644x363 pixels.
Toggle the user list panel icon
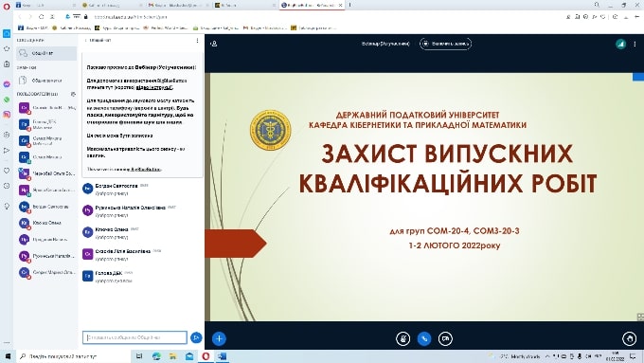click(x=214, y=44)
